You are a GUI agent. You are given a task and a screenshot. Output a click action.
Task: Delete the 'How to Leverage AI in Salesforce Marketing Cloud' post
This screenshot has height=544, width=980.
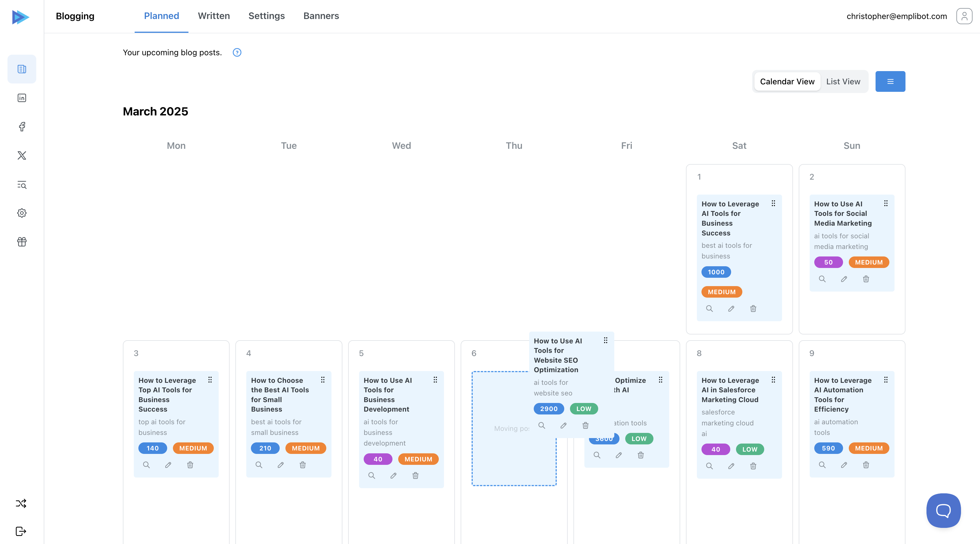pyautogui.click(x=753, y=466)
